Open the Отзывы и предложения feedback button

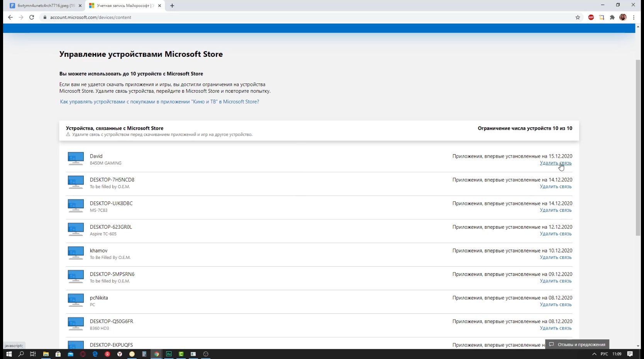pyautogui.click(x=577, y=344)
